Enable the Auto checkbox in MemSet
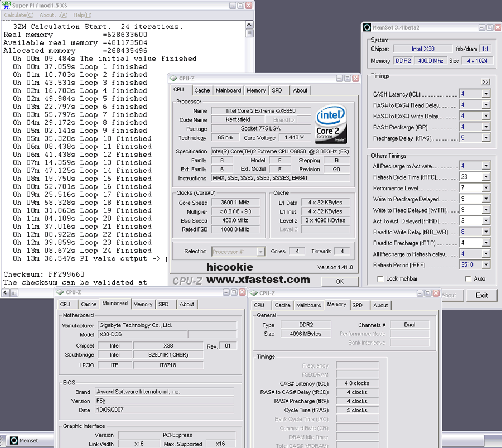502x448 pixels. 468,279
